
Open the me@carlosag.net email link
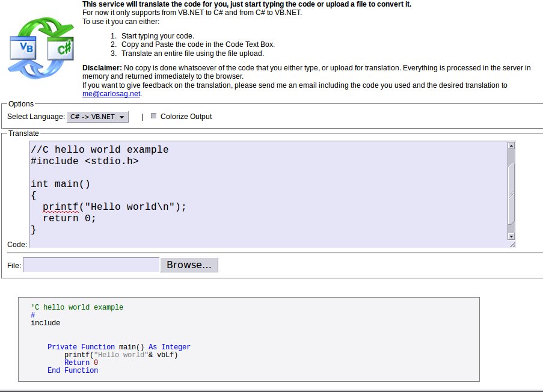[x=111, y=94]
